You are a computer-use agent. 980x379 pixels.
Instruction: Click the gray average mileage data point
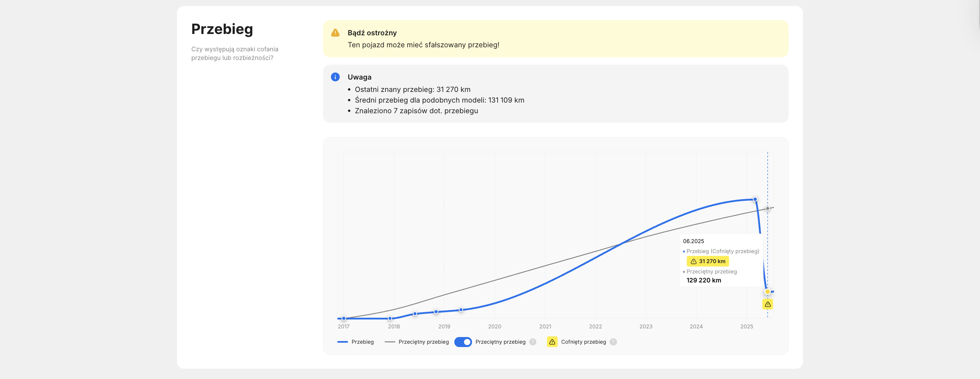pyautogui.click(x=767, y=208)
